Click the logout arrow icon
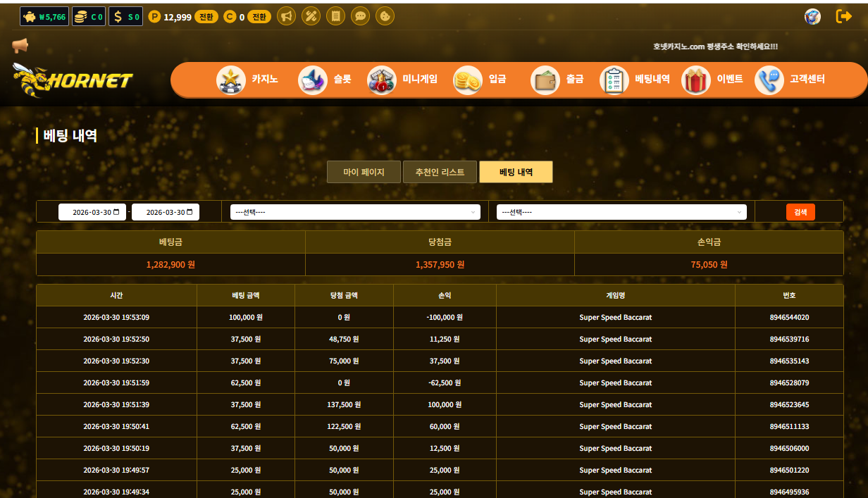 pyautogui.click(x=843, y=16)
